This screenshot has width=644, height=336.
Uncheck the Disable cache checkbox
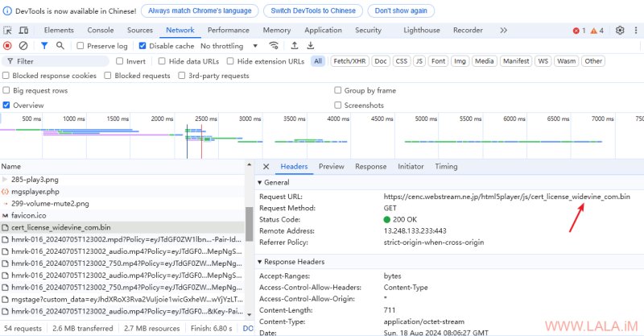click(x=142, y=46)
